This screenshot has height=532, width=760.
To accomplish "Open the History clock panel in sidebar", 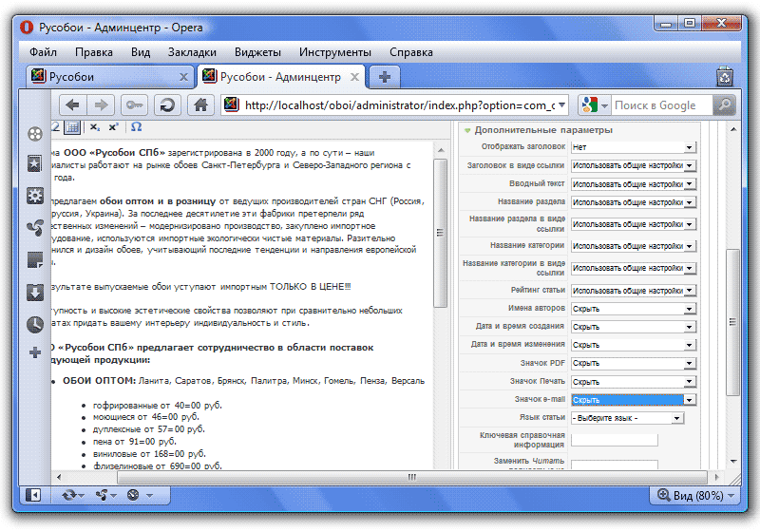I will (x=35, y=324).
